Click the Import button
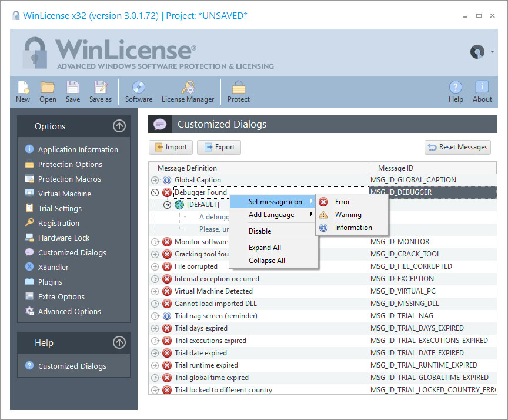This screenshot has width=508, height=420. point(171,147)
